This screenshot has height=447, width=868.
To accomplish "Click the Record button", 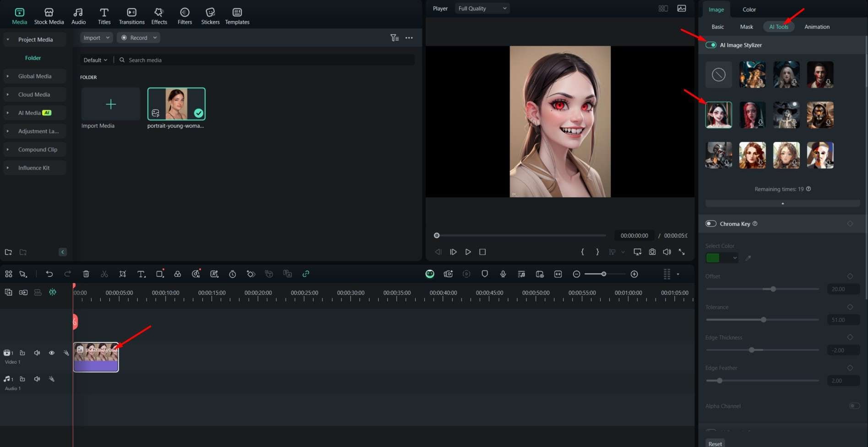I will (x=138, y=38).
